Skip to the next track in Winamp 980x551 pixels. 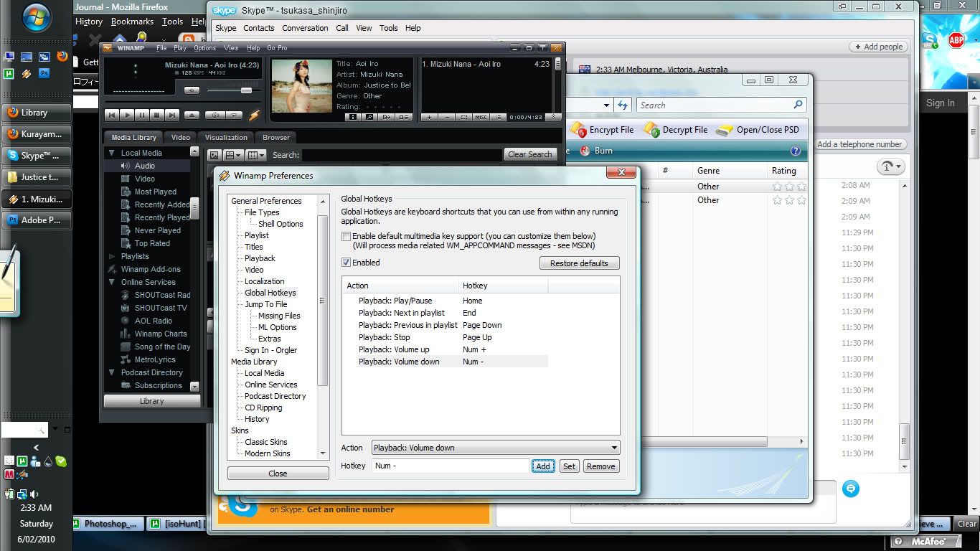pyautogui.click(x=172, y=115)
